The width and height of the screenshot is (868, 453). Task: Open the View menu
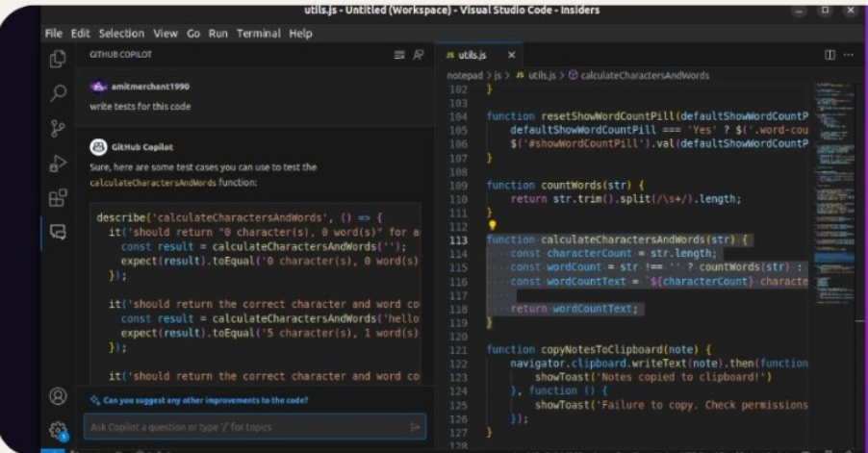165,34
